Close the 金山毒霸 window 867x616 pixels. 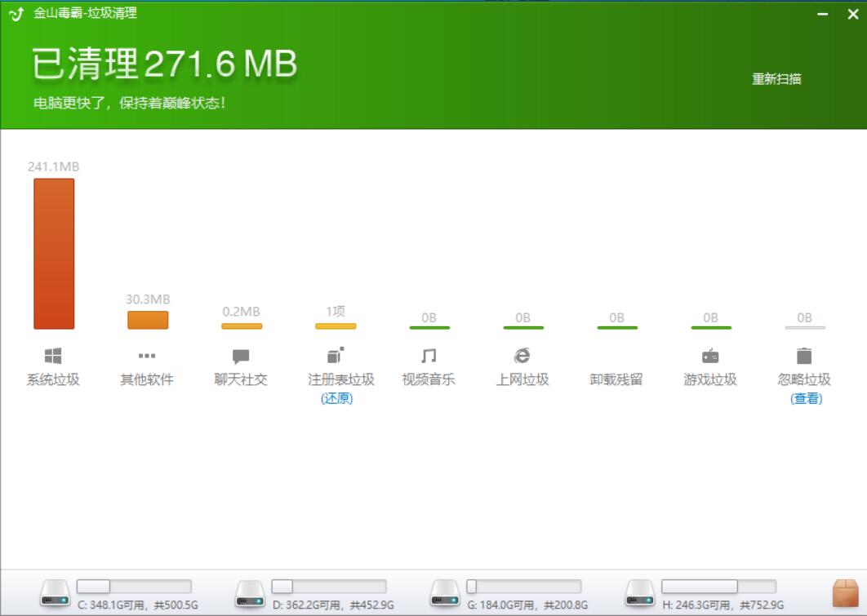pyautogui.click(x=853, y=15)
